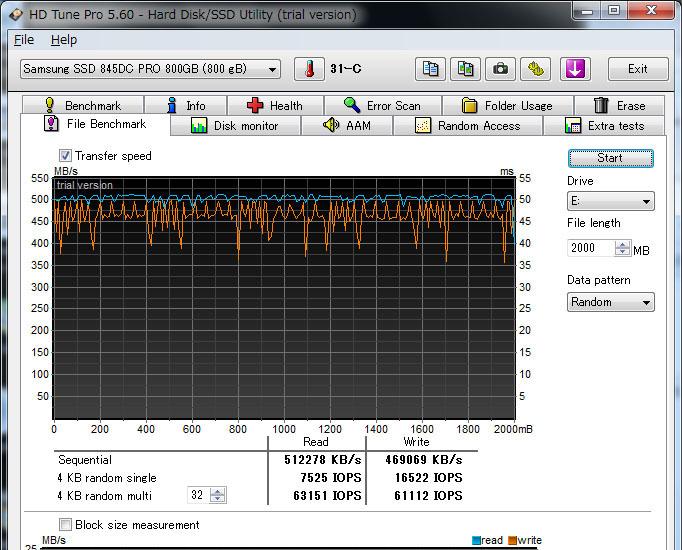Open the Drive letter E: dropdown
Viewport: 682px width, 550px height.
click(x=610, y=201)
